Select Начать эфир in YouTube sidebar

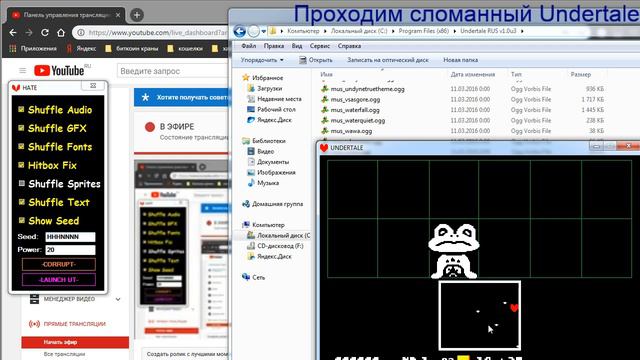pyautogui.click(x=75, y=342)
